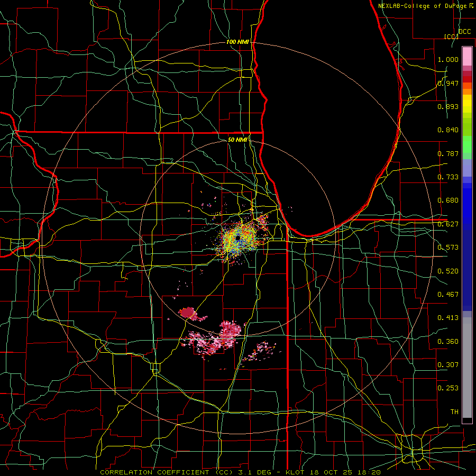Select the 0.467 color bar value
The height and width of the screenshot is (476, 476).
[448, 295]
